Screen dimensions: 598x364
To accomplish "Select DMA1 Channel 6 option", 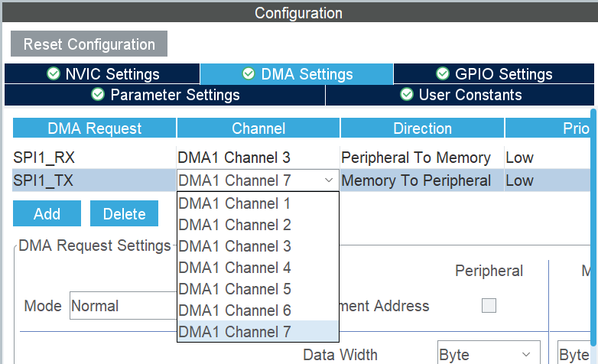I will 234,310.
